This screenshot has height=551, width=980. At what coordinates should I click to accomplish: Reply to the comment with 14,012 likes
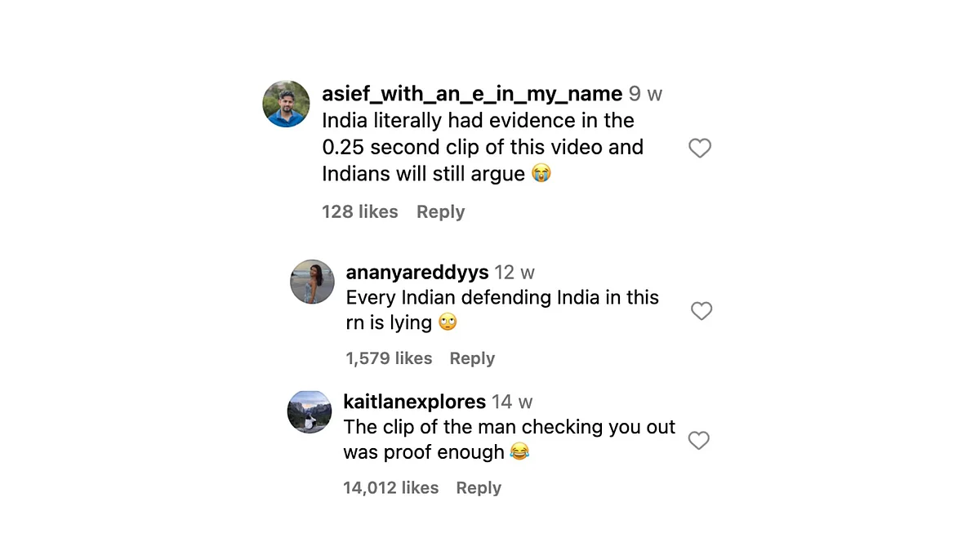pyautogui.click(x=479, y=488)
